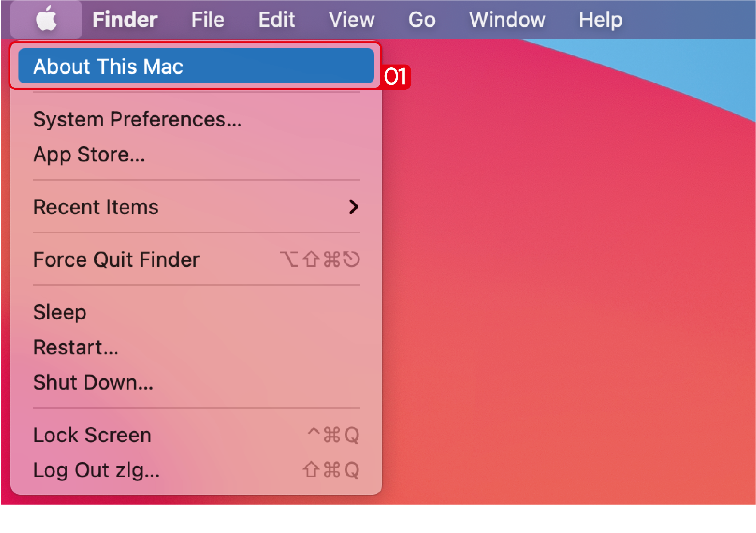Select Restart… from Apple menu

click(76, 347)
